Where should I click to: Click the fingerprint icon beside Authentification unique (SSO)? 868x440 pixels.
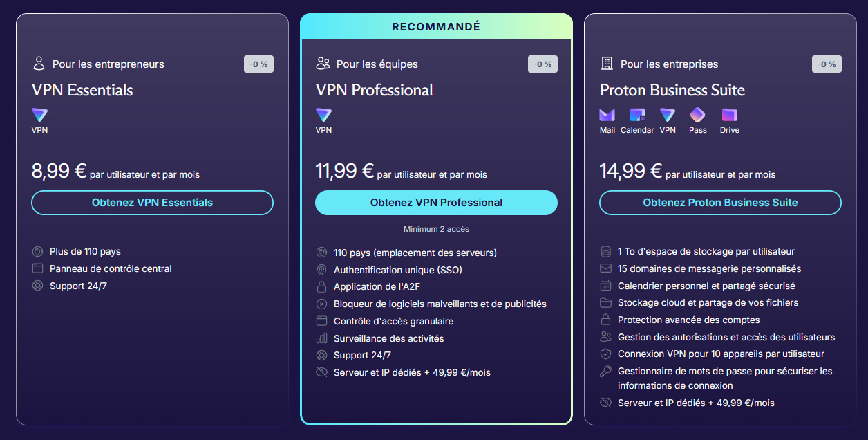click(321, 270)
